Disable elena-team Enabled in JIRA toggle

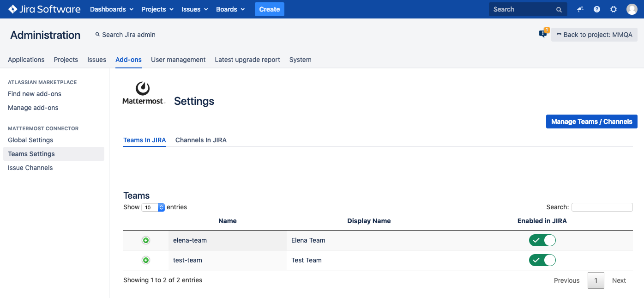(542, 240)
